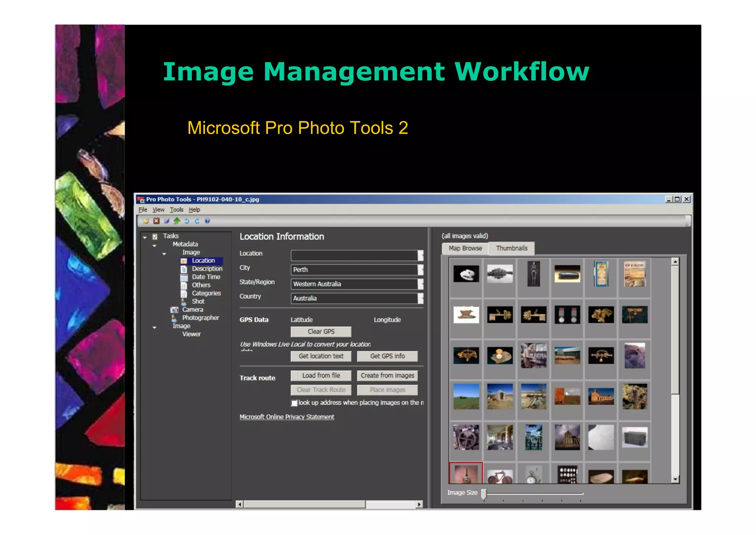The height and width of the screenshot is (535, 756).
Task: Open the Viewer tree item
Action: tap(192, 334)
